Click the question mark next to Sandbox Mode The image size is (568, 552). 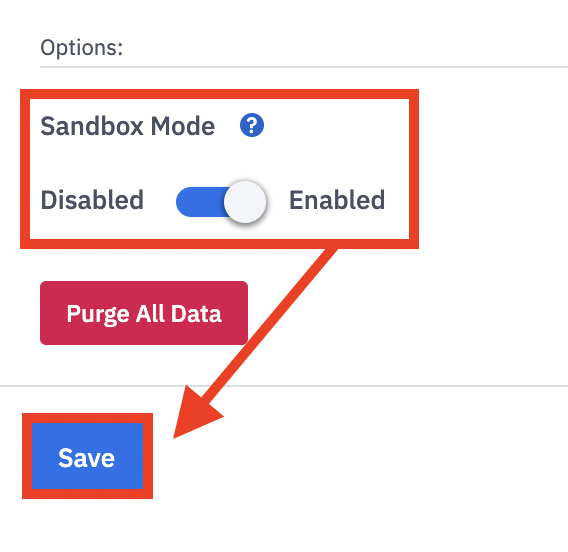pos(252,125)
